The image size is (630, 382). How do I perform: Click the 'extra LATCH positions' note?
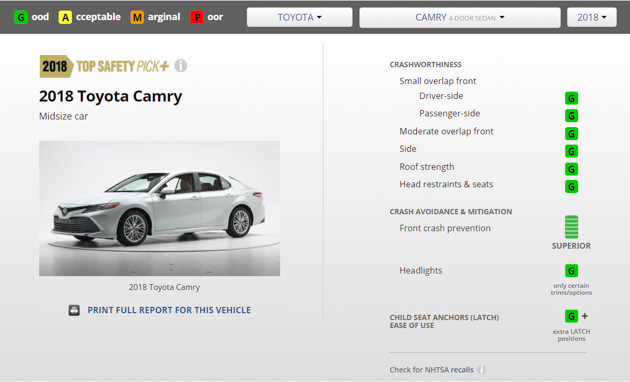tap(571, 335)
